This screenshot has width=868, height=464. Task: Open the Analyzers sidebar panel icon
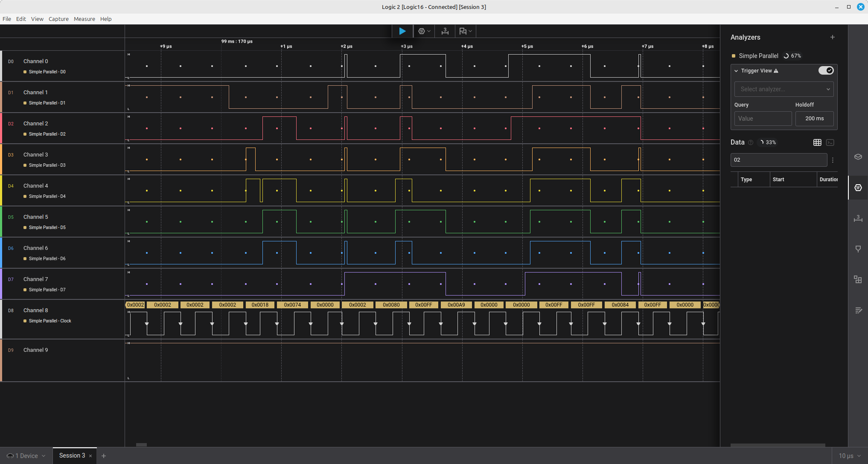click(858, 188)
